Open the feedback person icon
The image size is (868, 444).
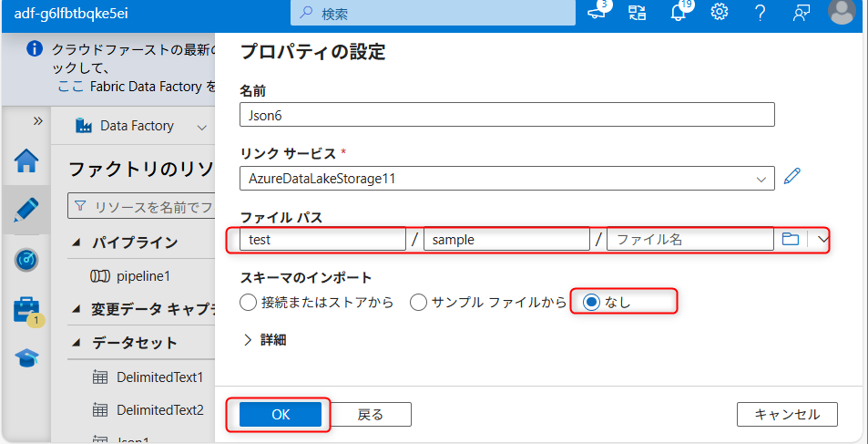pyautogui.click(x=801, y=12)
